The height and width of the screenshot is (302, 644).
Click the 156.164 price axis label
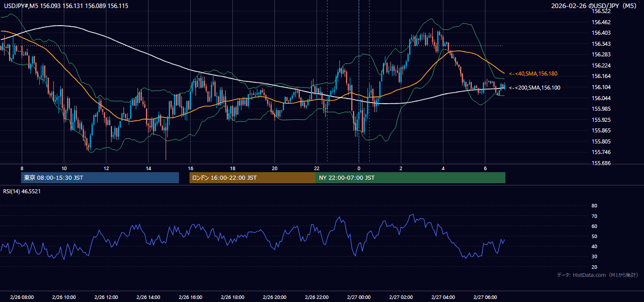click(601, 76)
